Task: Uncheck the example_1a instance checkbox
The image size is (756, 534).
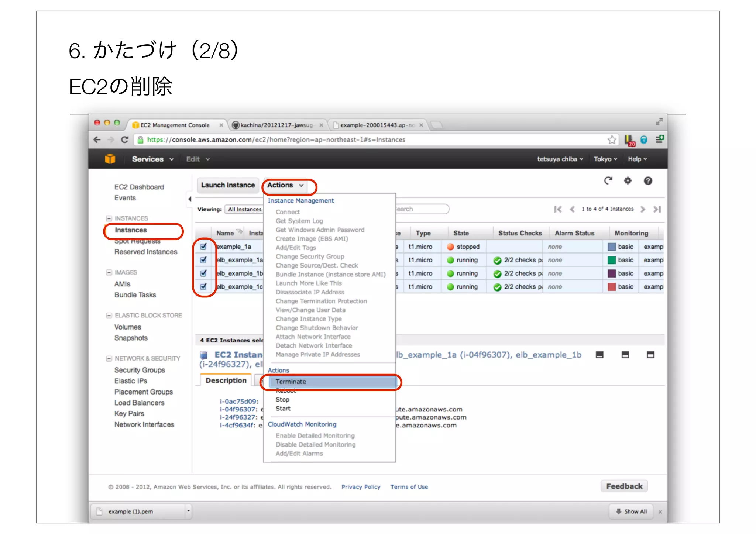Action: pos(203,246)
